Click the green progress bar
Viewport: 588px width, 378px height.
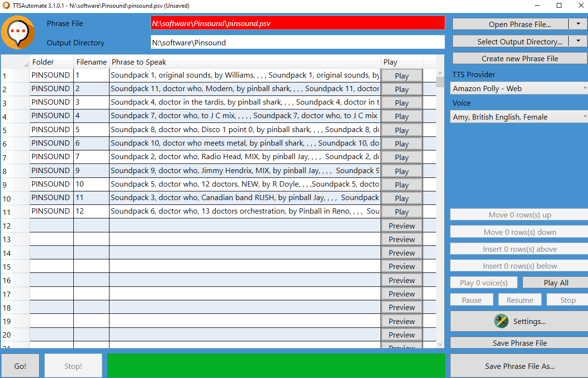click(276, 365)
